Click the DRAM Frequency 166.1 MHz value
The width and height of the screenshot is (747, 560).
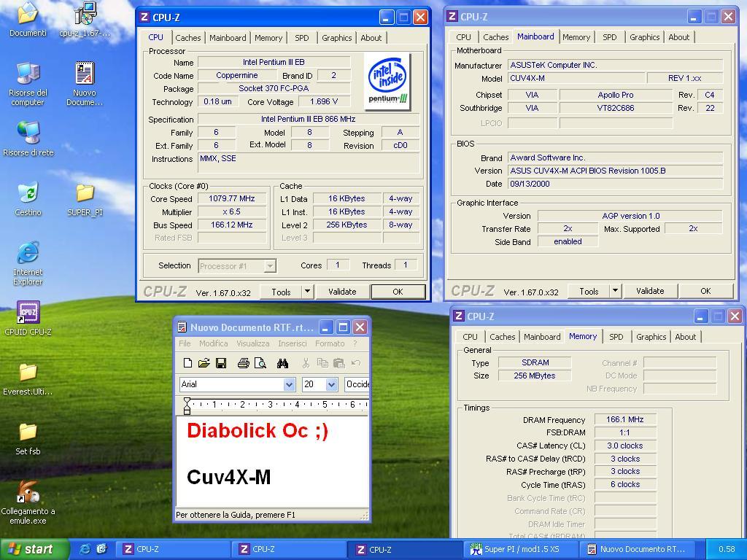click(625, 419)
